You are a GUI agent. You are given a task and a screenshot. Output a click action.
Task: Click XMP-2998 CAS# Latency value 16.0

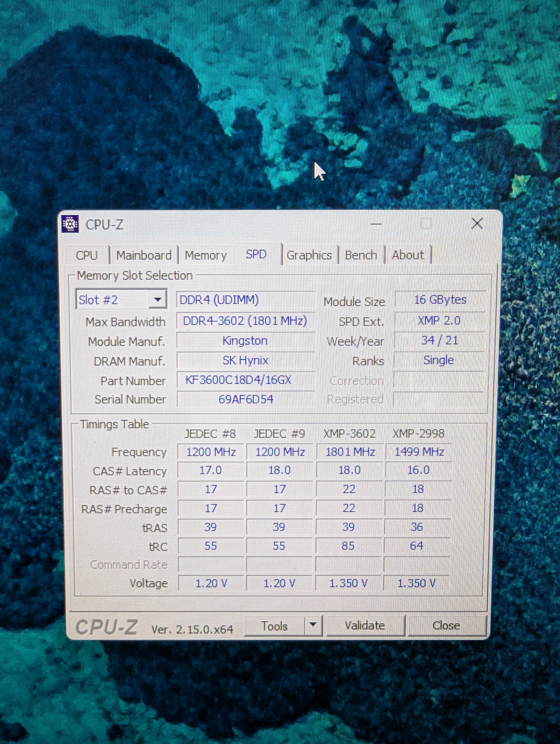[x=419, y=470]
